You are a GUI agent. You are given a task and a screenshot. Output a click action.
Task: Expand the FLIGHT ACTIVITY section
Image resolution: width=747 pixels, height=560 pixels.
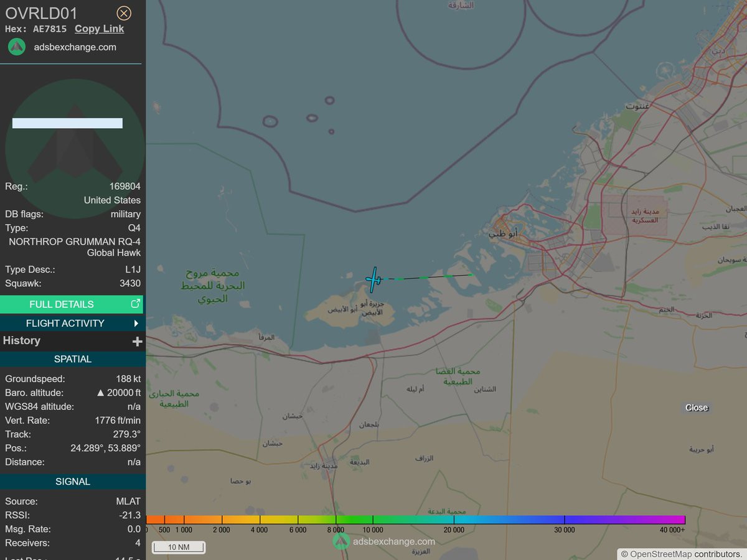72,323
